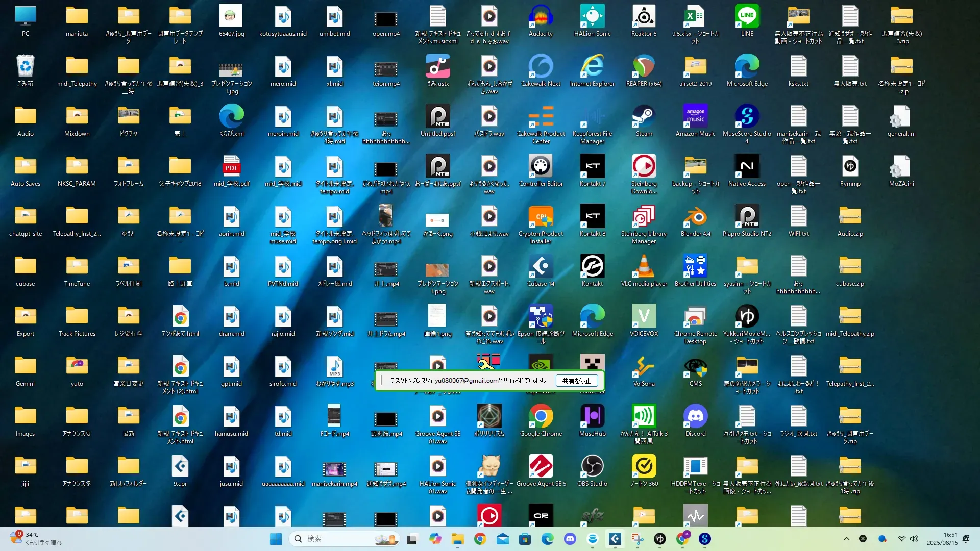980x551 pixels.
Task: Open the volume speaker tray icon
Action: tap(914, 539)
